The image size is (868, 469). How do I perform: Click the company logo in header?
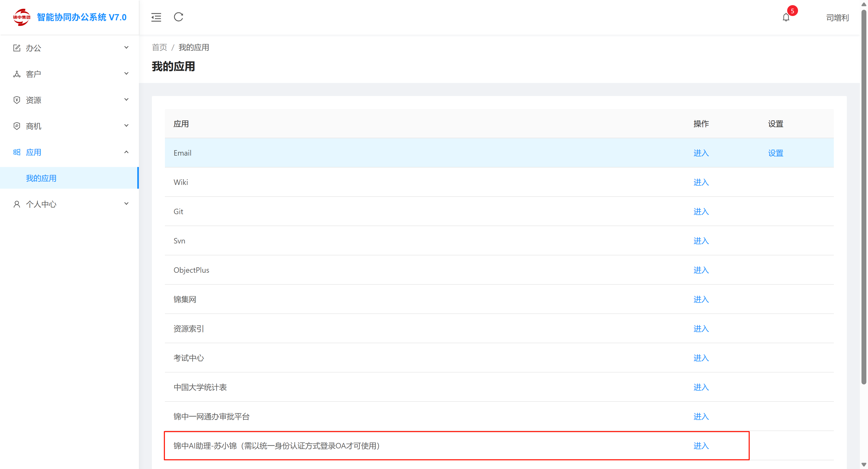click(21, 17)
